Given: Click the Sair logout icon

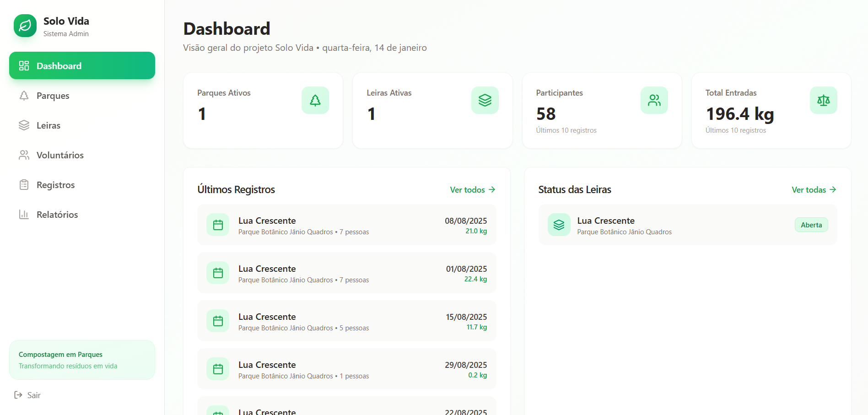Looking at the screenshot, I should [x=18, y=395].
